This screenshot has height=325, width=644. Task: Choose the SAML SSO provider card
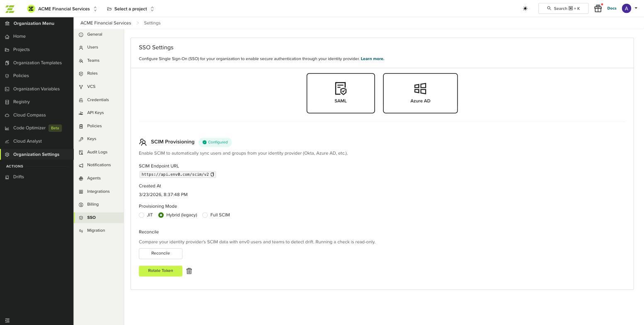(x=341, y=93)
